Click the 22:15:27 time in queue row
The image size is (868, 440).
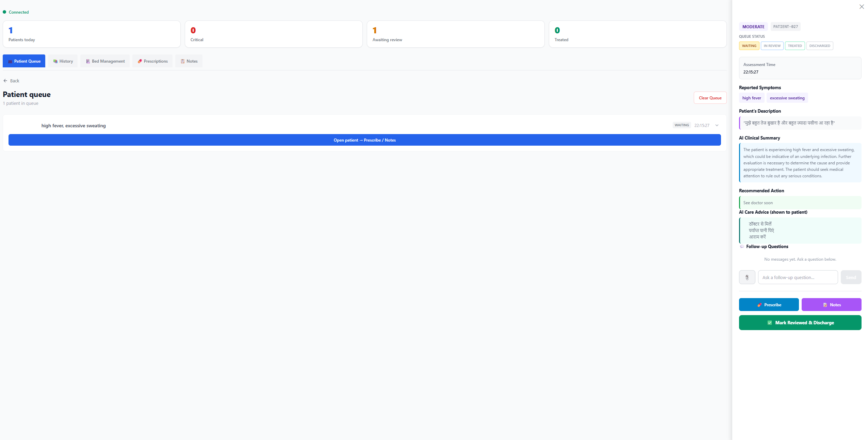[x=702, y=126]
